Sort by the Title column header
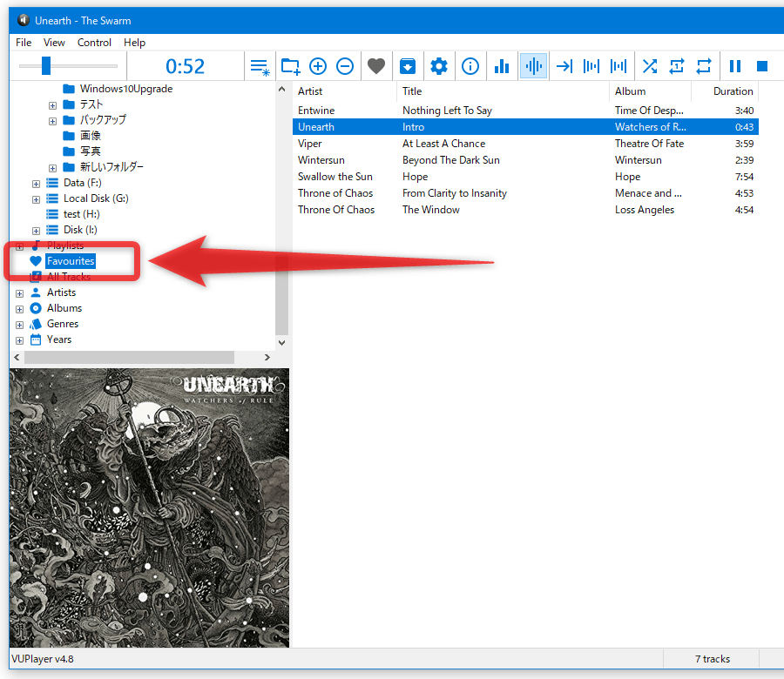The width and height of the screenshot is (784, 679). [x=503, y=91]
